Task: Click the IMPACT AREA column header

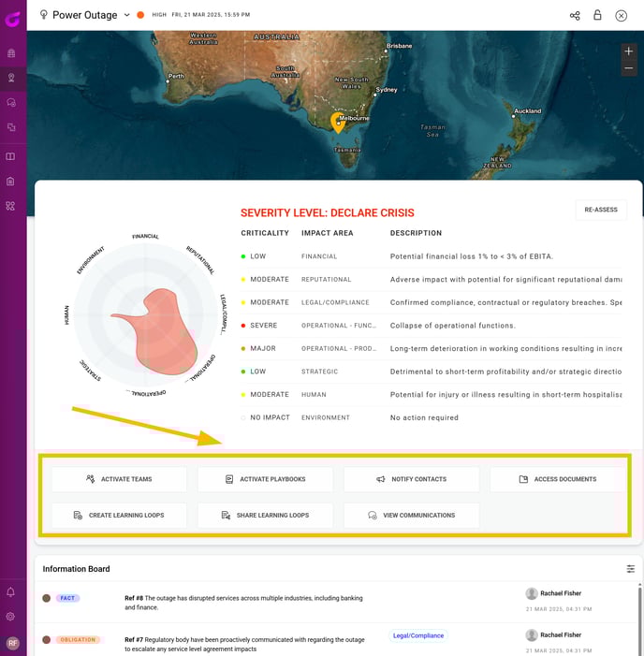Action: point(328,233)
